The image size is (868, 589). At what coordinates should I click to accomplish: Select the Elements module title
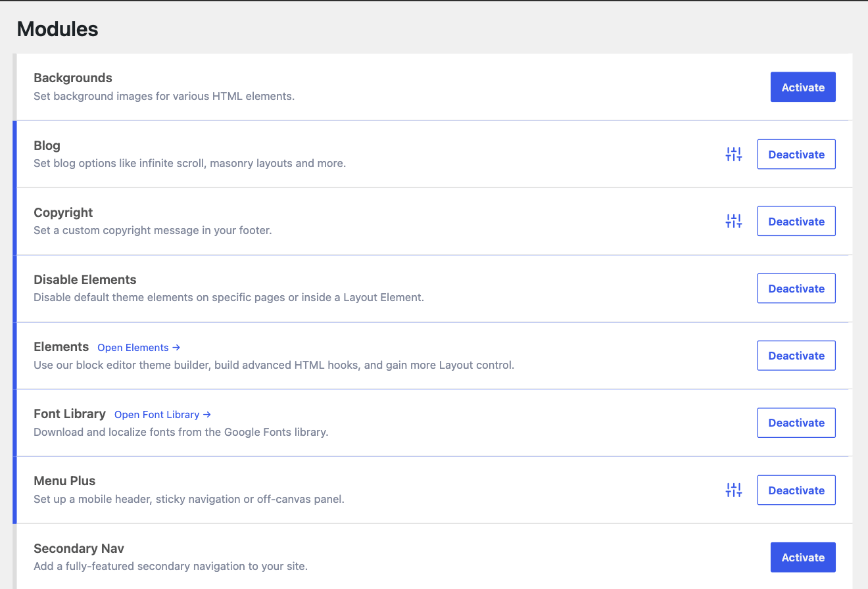[61, 346]
